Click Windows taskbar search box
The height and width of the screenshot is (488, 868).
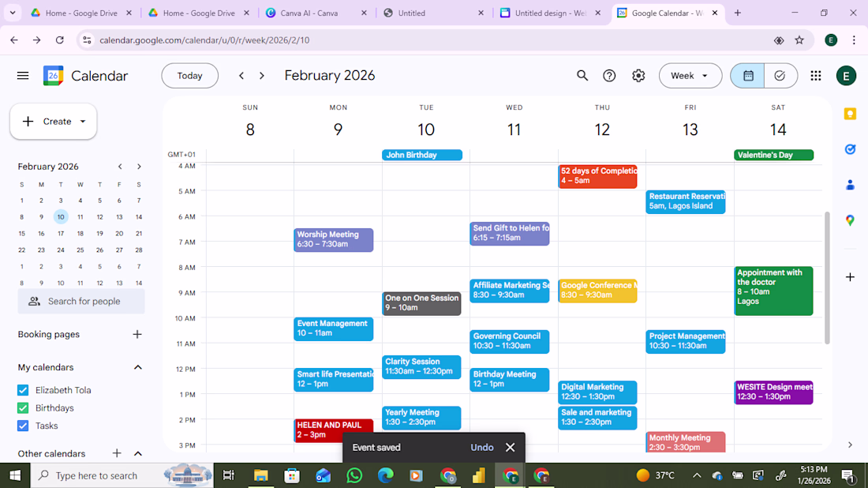pos(122,475)
